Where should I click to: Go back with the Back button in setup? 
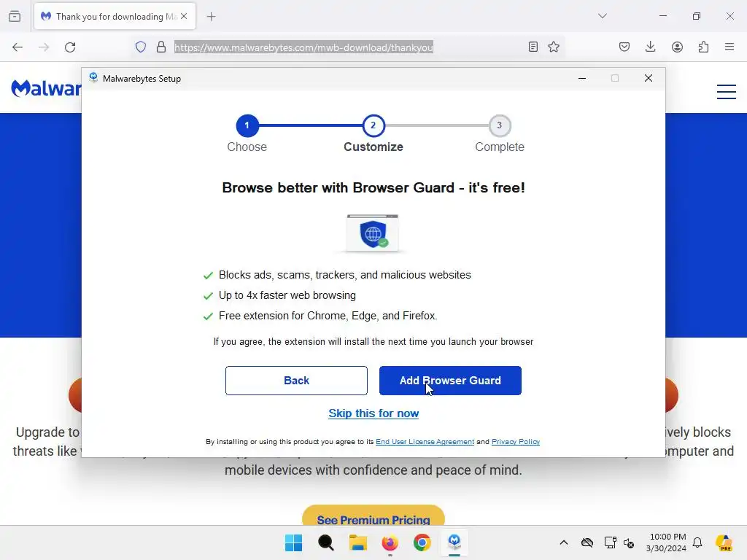(296, 381)
